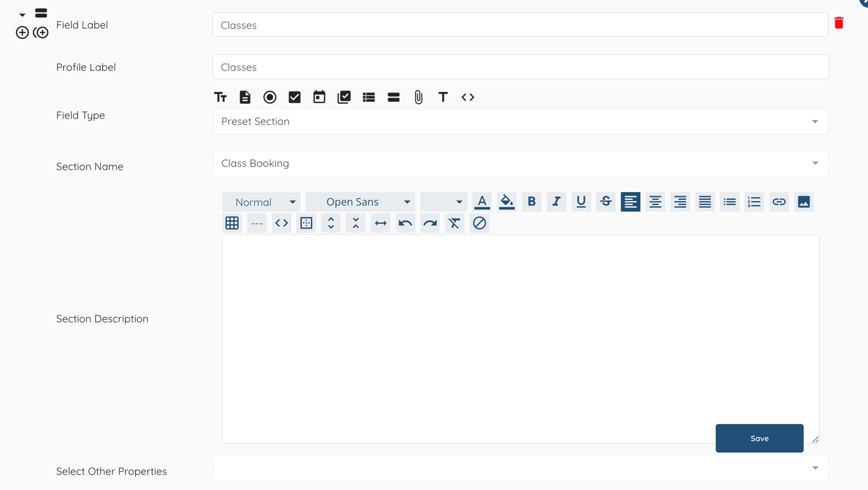Click the redo arrow icon

[x=430, y=223]
